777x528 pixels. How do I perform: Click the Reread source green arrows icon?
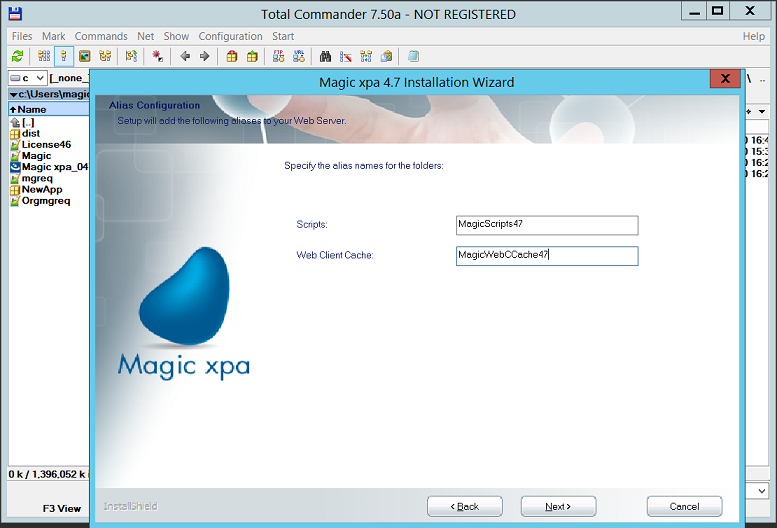(x=18, y=56)
